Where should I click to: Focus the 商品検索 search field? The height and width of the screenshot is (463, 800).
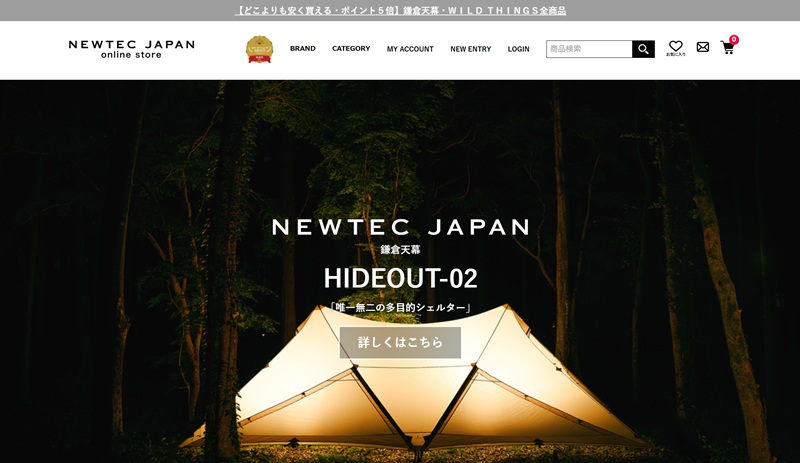point(589,49)
